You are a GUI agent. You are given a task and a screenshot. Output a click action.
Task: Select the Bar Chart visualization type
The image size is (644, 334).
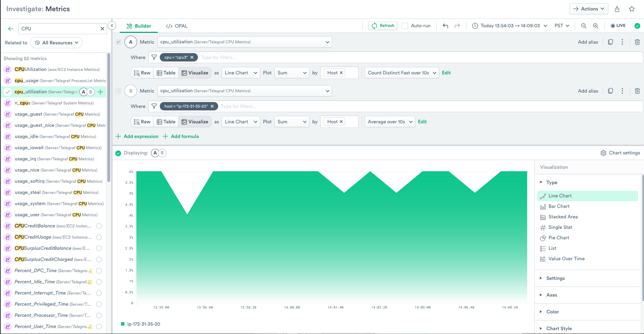588,206
